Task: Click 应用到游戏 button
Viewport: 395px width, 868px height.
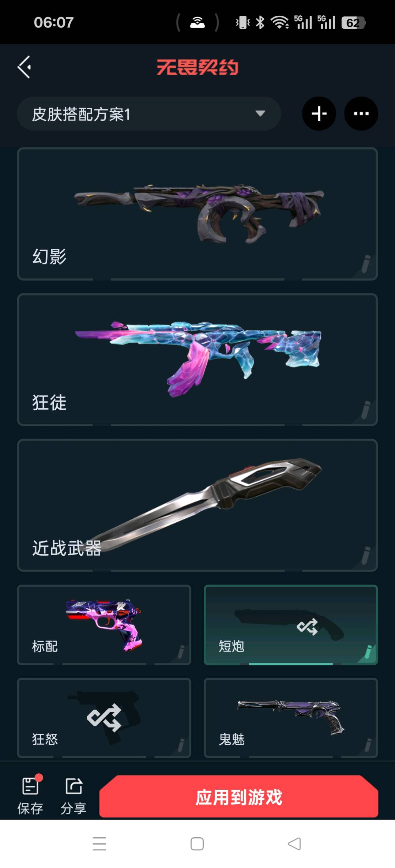Action: tap(238, 796)
